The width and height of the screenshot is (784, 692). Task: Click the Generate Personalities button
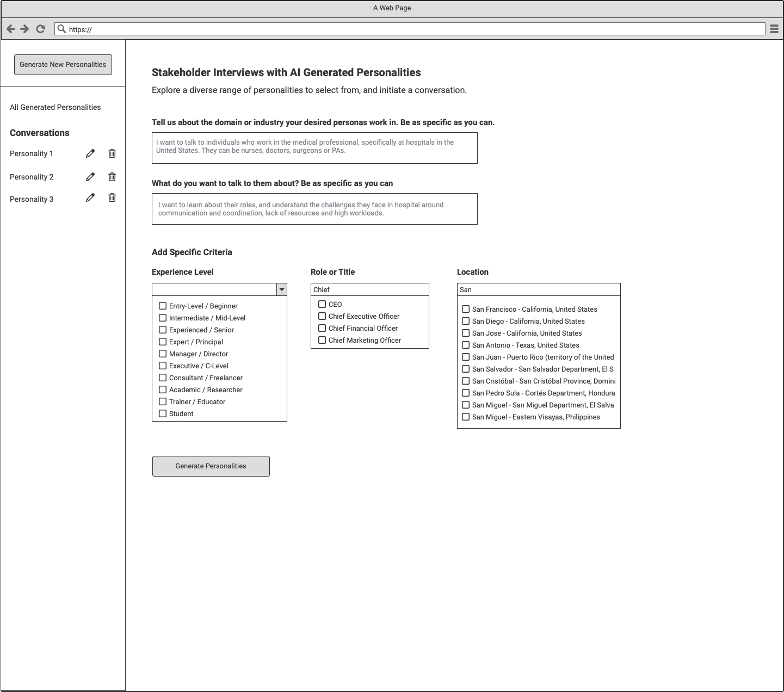click(x=211, y=466)
